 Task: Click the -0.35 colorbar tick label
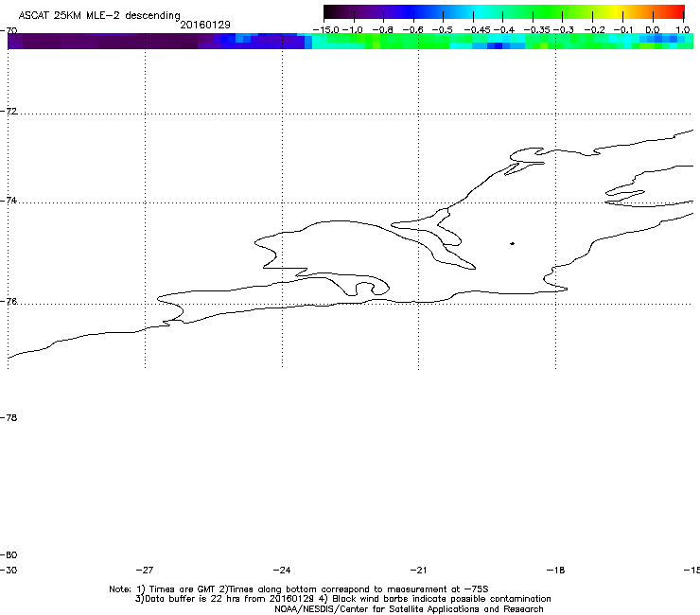click(537, 30)
